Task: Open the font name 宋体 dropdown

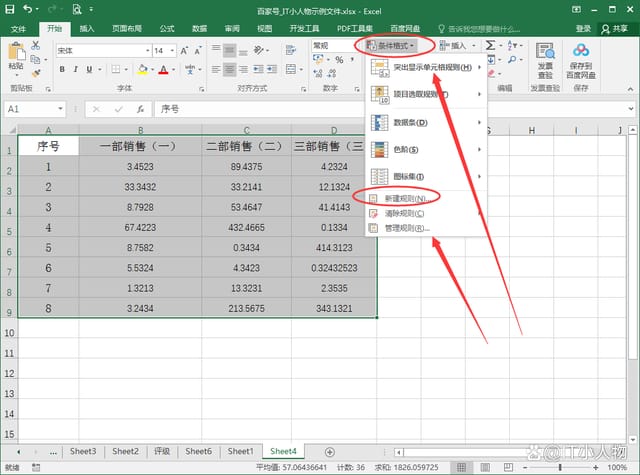Action: [x=147, y=51]
